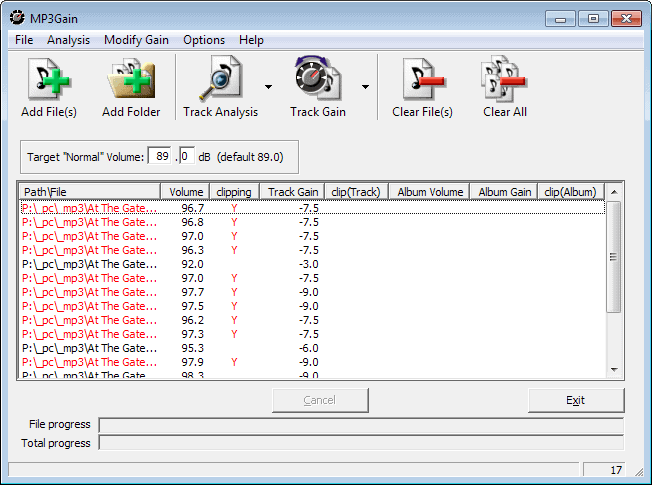
Task: Open the Help menu
Action: click(251, 40)
